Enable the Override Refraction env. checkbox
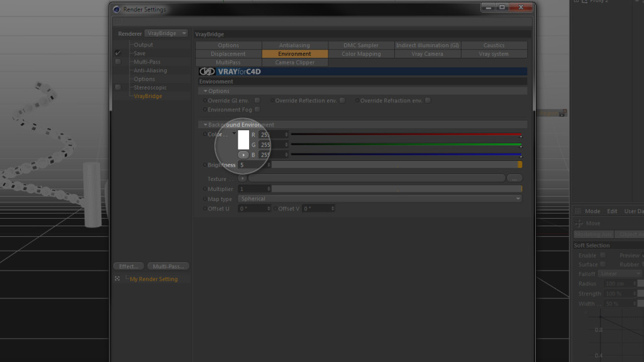This screenshot has height=362, width=644. pyautogui.click(x=428, y=101)
